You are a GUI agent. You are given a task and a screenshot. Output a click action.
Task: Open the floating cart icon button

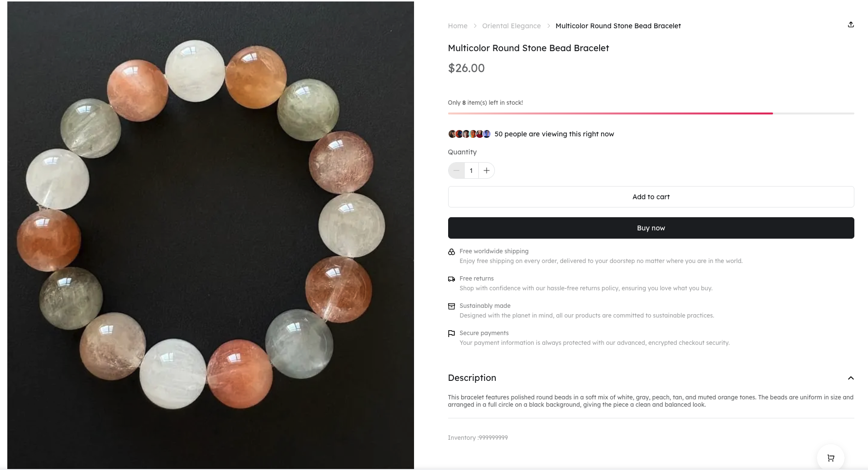[x=830, y=458]
